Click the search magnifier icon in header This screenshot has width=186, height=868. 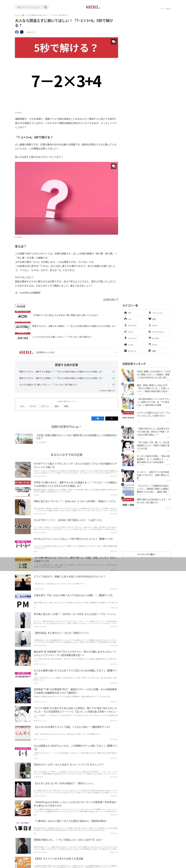46,7
